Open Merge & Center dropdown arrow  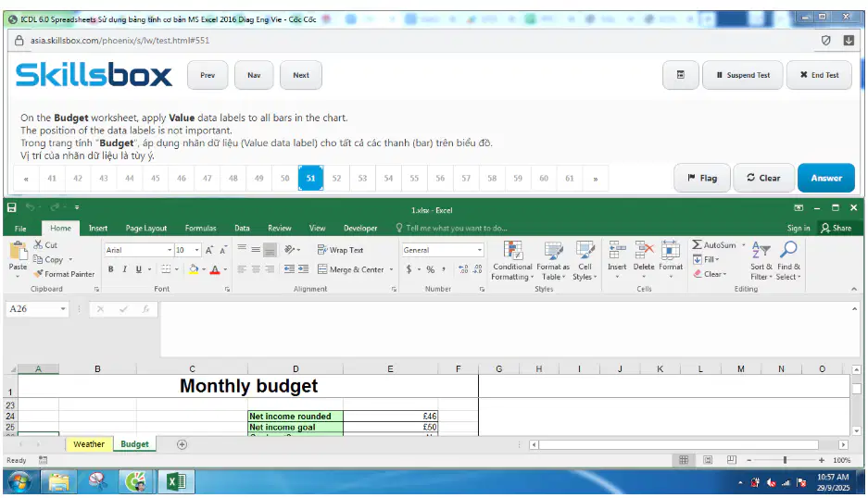point(391,269)
